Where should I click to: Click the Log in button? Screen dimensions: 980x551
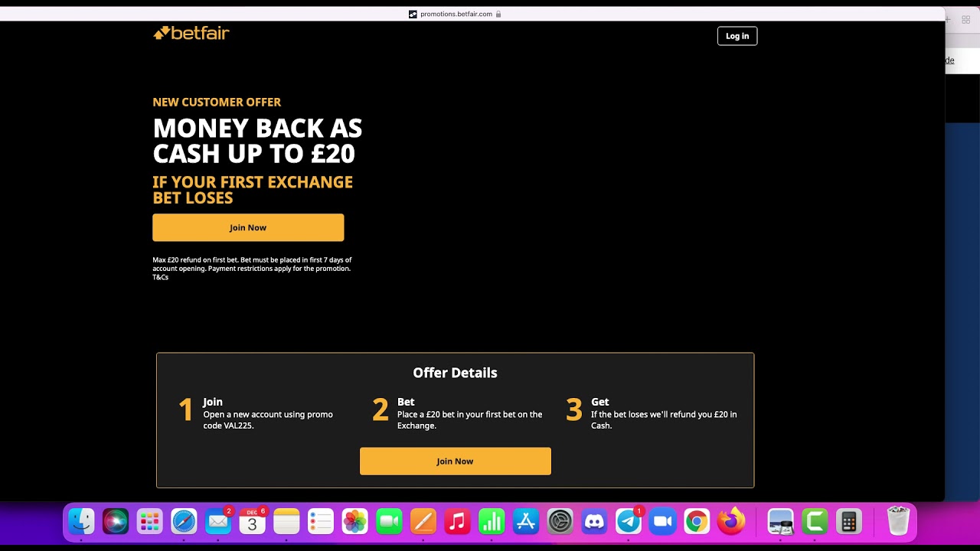(737, 36)
